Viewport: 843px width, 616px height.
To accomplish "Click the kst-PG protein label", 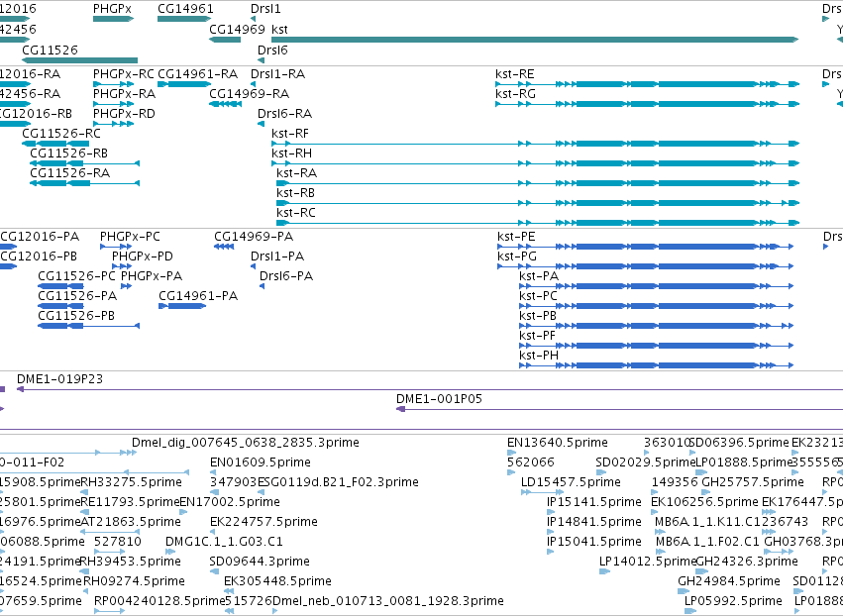I will [x=517, y=257].
